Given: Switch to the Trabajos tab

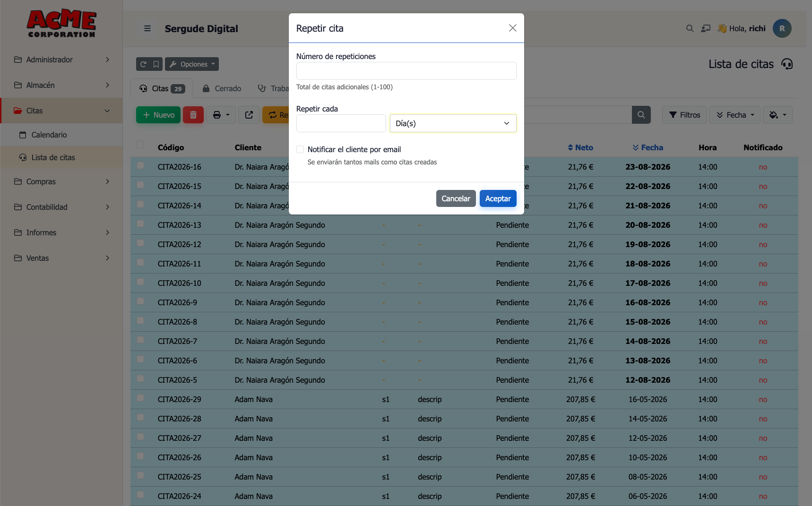Looking at the screenshot, I should tap(273, 88).
